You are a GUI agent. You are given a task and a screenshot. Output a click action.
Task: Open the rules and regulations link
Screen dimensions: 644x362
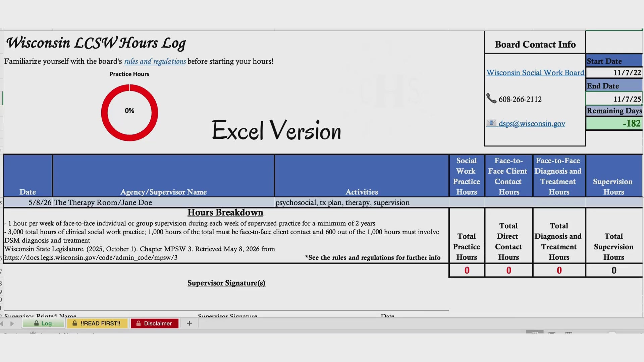point(155,61)
